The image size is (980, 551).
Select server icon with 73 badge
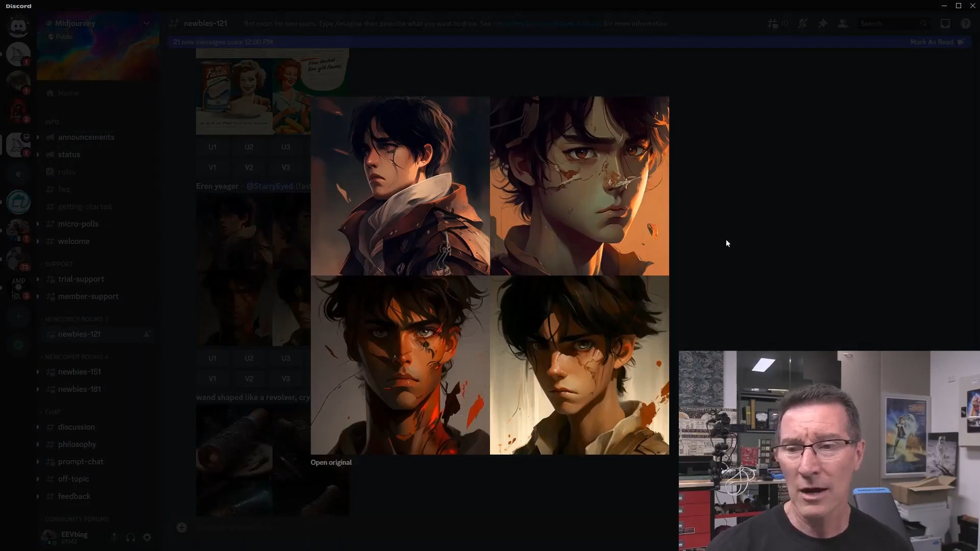coord(18,259)
